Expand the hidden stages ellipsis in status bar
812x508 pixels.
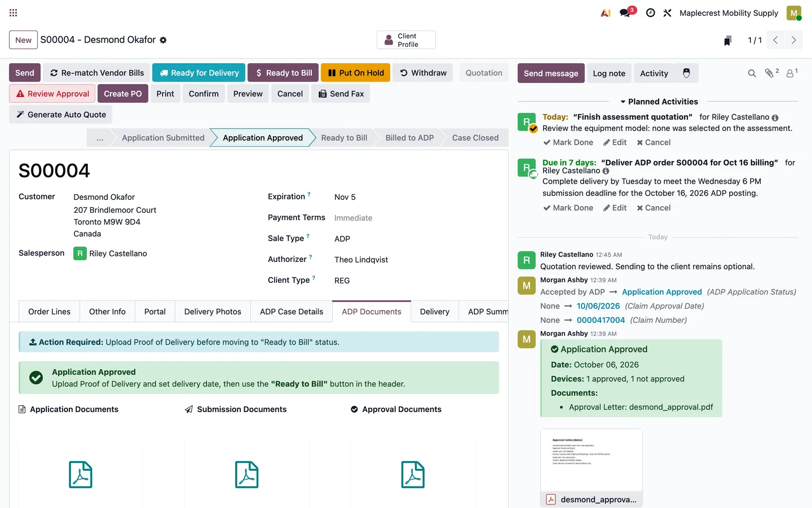coord(100,138)
